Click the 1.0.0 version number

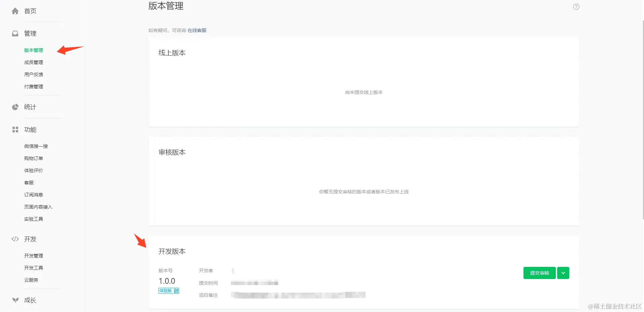pos(167,281)
